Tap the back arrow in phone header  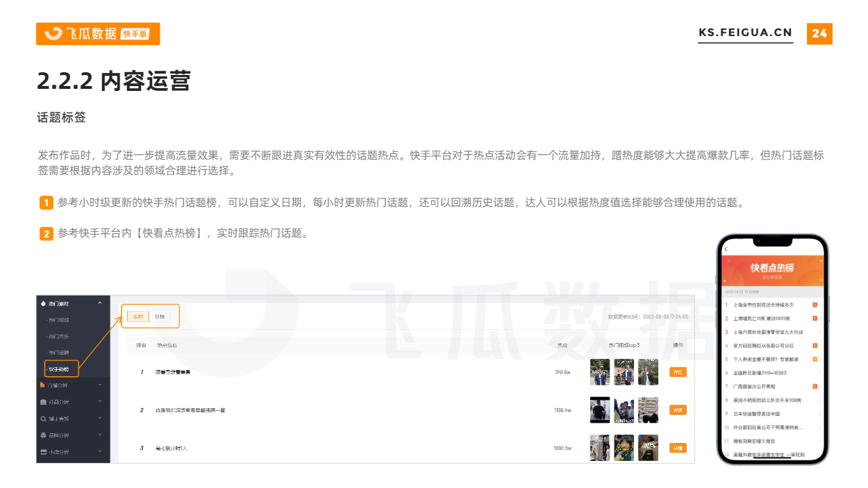pyautogui.click(x=726, y=249)
